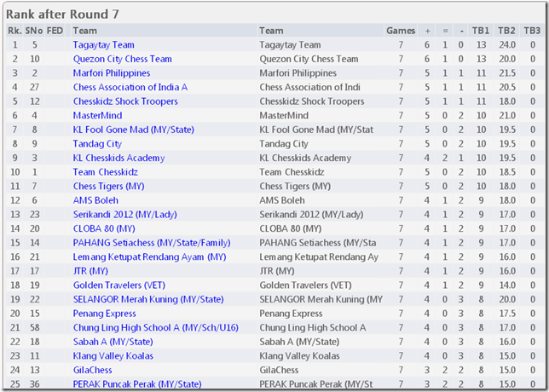This screenshot has height=392, width=549.
Task: Select the TB1 column header
Action: [481, 31]
